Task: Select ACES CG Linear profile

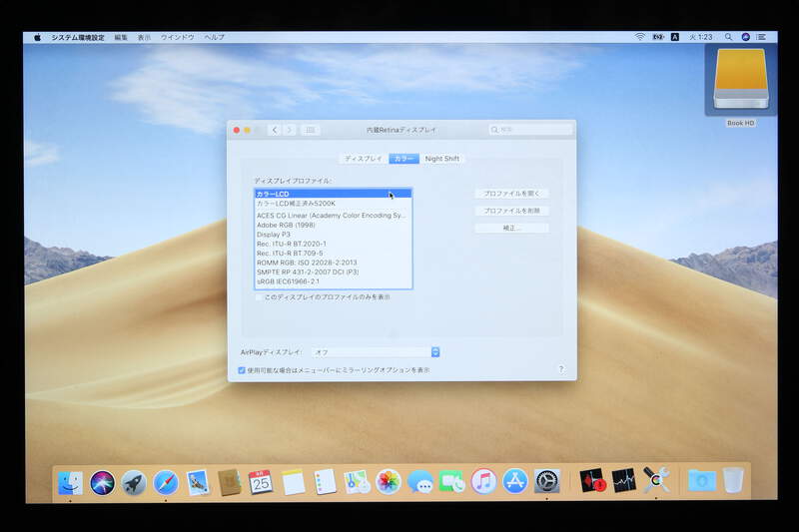Action: coord(334,216)
